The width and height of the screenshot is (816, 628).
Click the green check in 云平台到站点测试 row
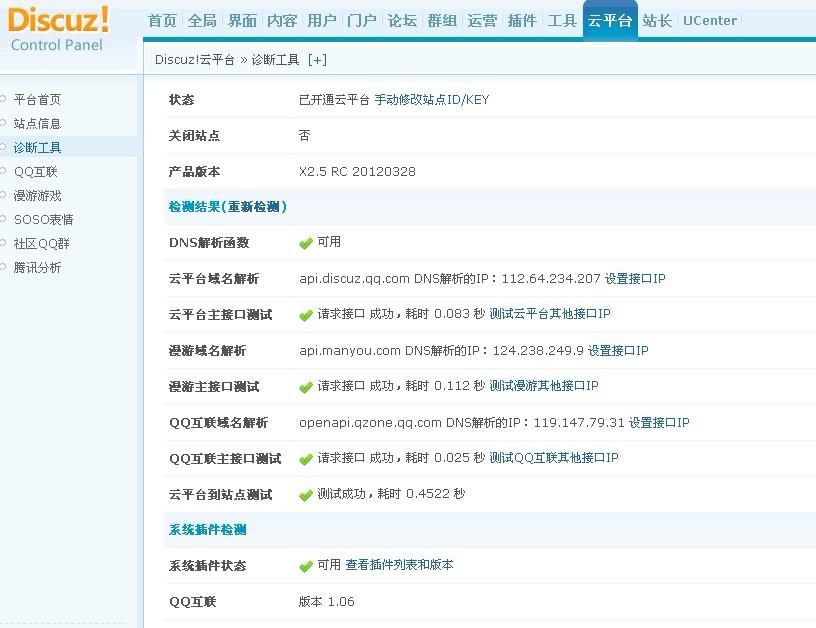click(306, 495)
